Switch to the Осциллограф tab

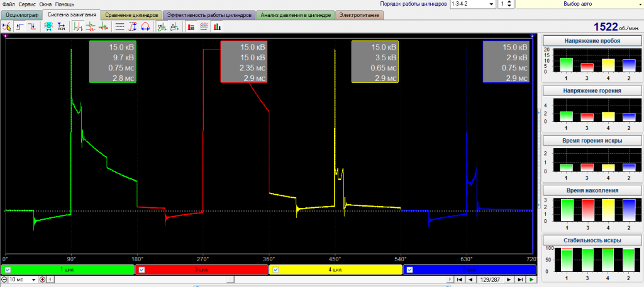(x=22, y=15)
